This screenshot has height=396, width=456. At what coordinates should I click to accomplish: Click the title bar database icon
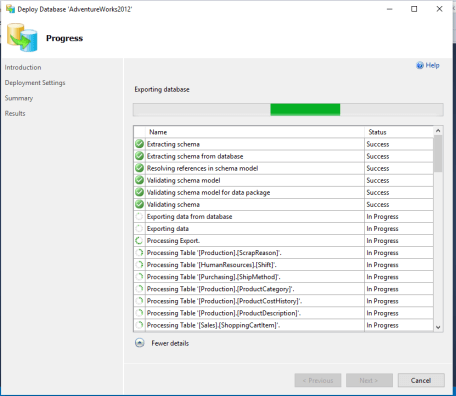pos(10,9)
